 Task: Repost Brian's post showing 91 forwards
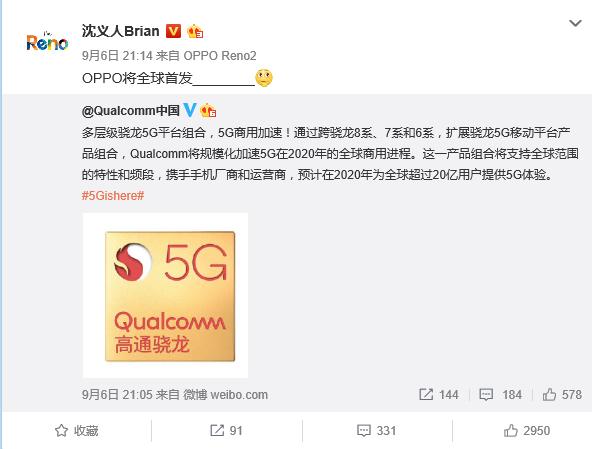point(226,430)
